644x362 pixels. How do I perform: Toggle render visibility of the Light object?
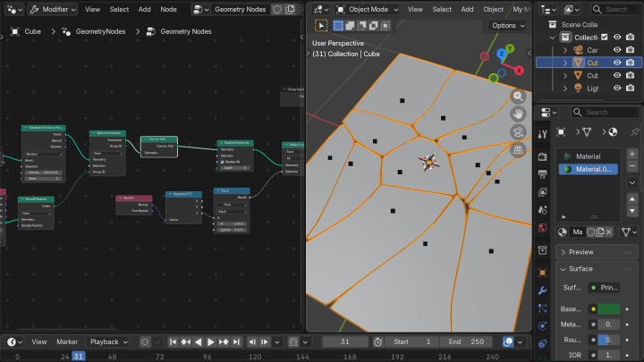631,88
